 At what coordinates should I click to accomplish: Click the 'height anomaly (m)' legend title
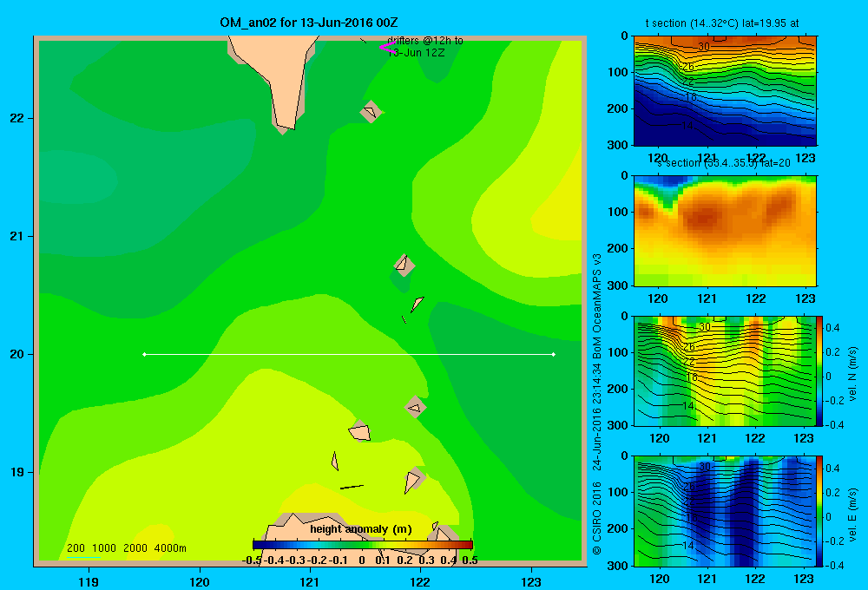tap(361, 529)
